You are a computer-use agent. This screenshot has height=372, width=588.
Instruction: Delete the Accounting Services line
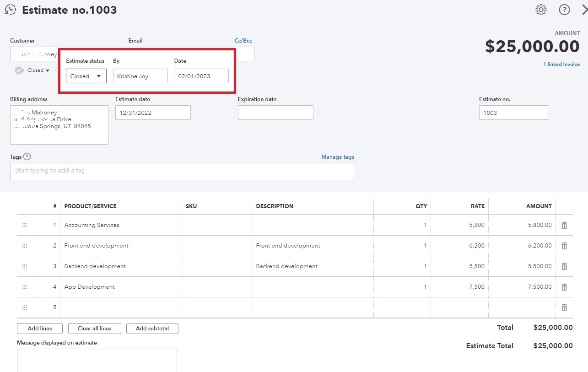point(564,225)
